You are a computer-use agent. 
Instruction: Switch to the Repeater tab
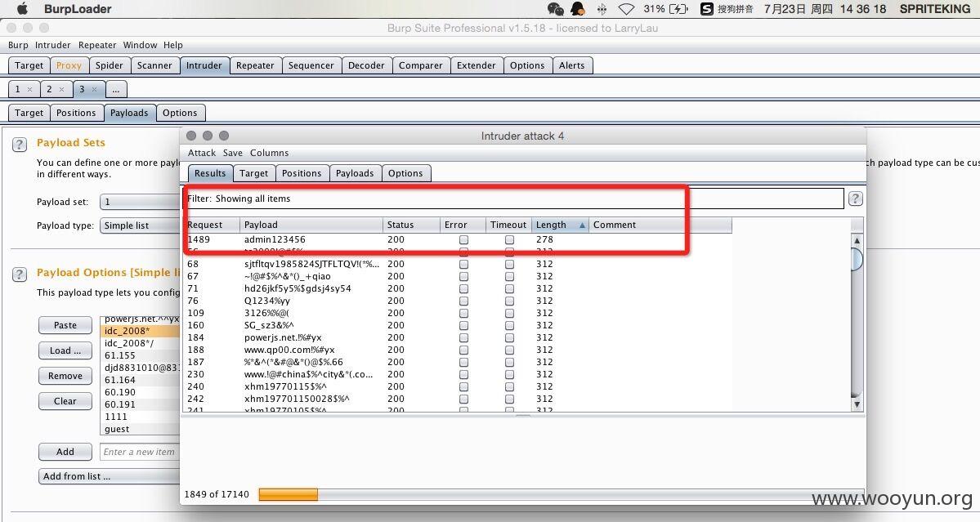255,65
